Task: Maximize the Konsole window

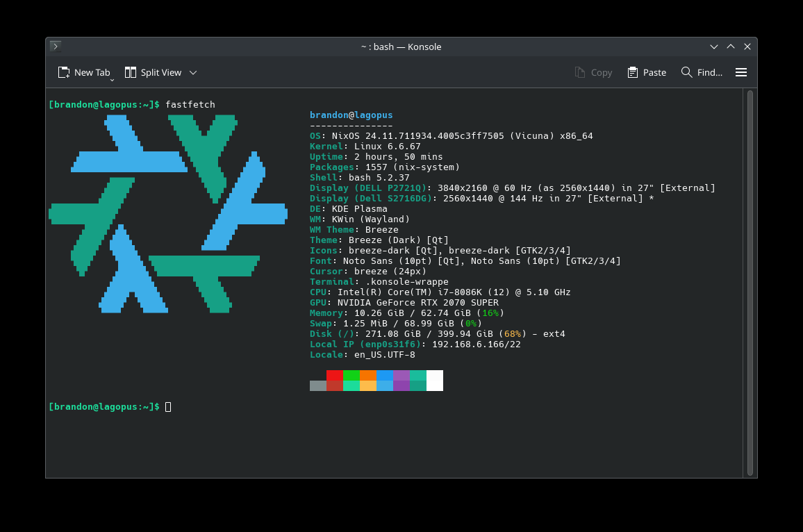Action: pyautogui.click(x=731, y=47)
